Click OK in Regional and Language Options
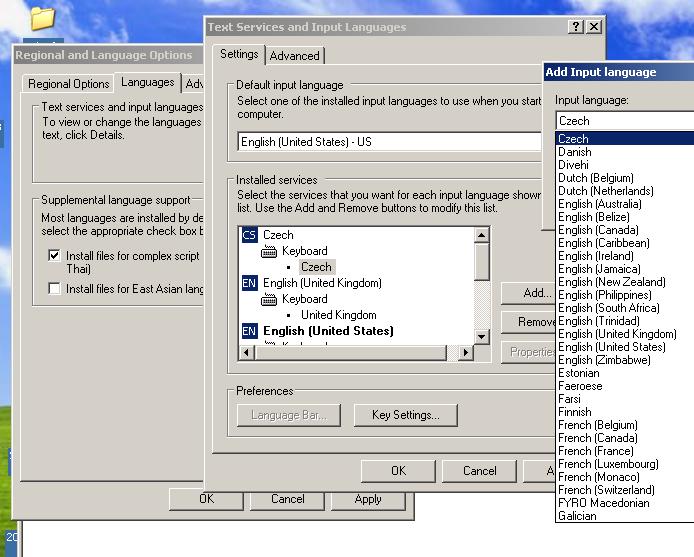The width and height of the screenshot is (694, 557). click(x=206, y=499)
